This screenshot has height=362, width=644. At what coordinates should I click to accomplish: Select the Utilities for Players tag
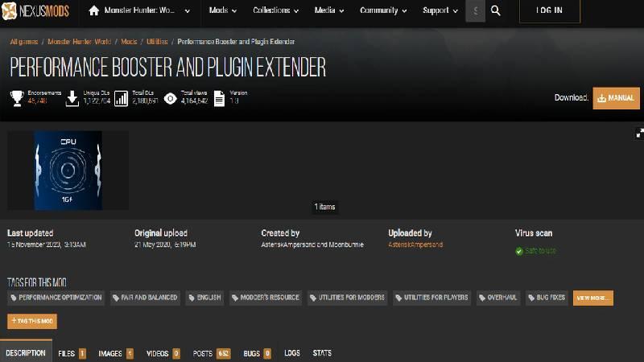pyautogui.click(x=432, y=298)
